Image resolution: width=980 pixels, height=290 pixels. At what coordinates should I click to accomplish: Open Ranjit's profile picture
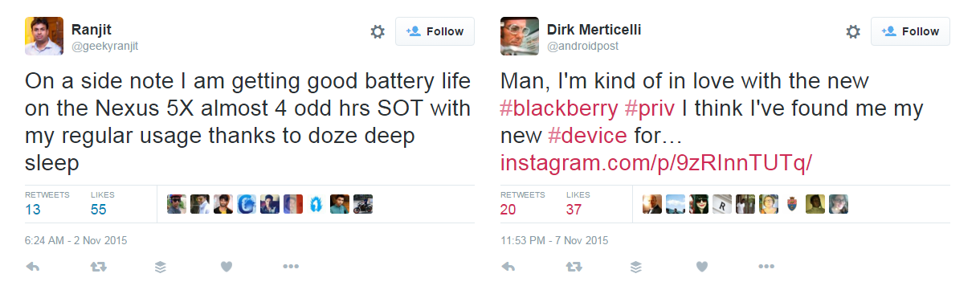43,36
